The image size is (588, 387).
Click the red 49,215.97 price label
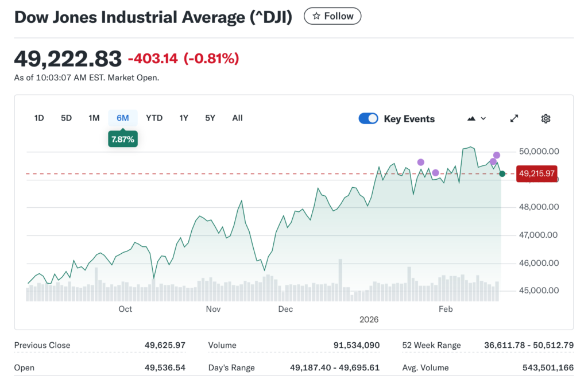tap(537, 173)
